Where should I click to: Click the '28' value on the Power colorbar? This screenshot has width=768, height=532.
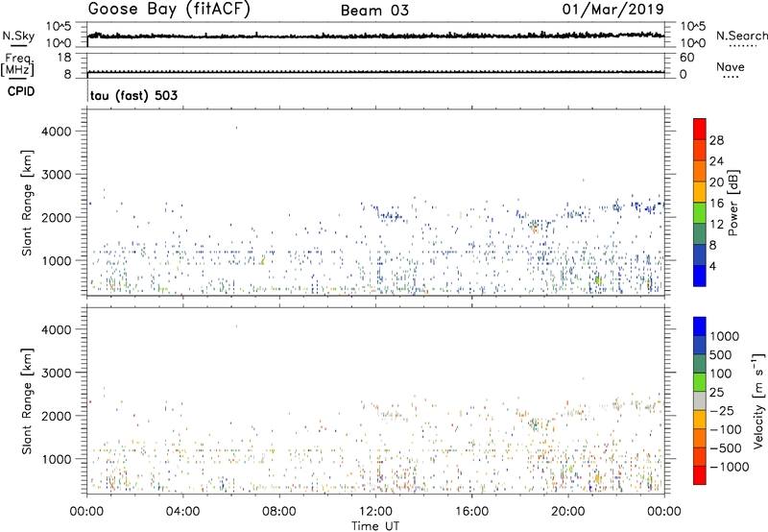pyautogui.click(x=716, y=140)
